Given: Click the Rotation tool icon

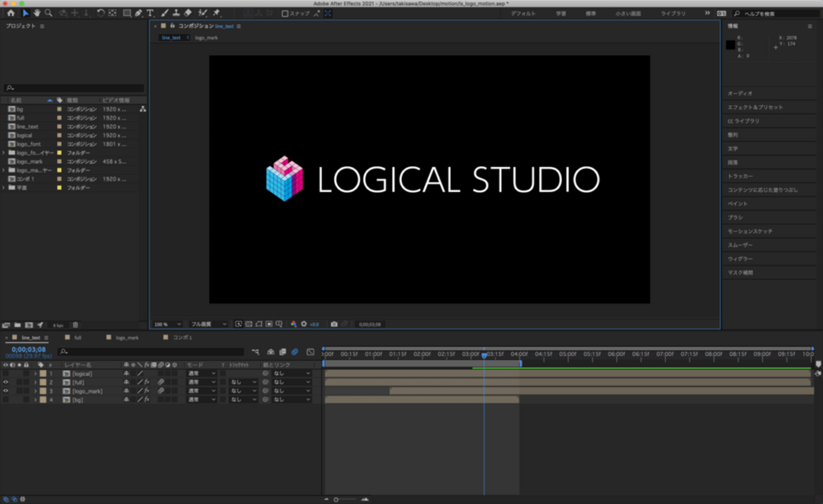Looking at the screenshot, I should coord(101,13).
